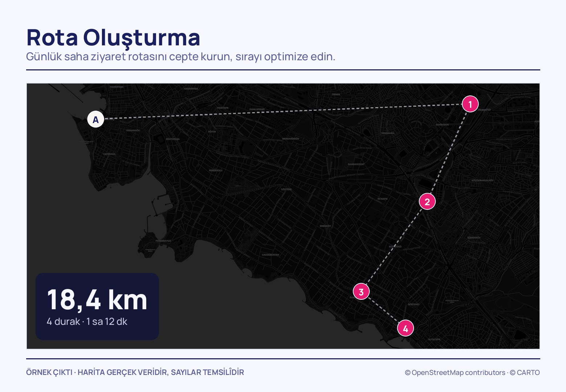Open the CARTO attribution link

(x=525, y=372)
